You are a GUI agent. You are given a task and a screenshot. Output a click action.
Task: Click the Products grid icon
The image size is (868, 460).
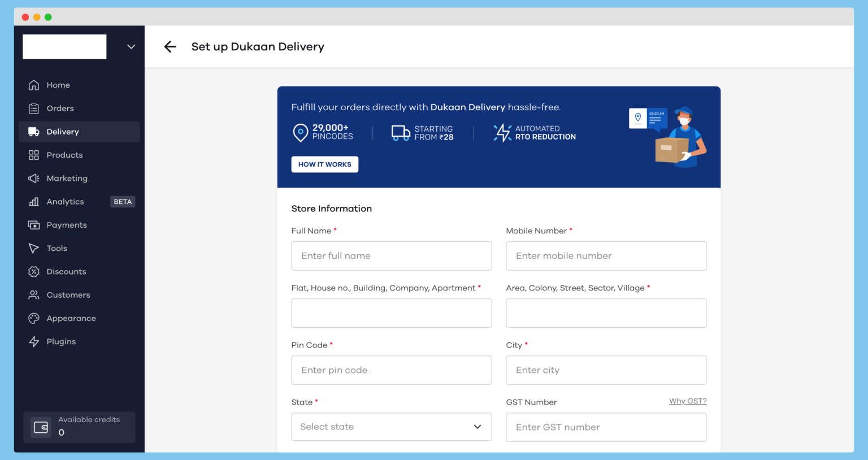(34, 155)
